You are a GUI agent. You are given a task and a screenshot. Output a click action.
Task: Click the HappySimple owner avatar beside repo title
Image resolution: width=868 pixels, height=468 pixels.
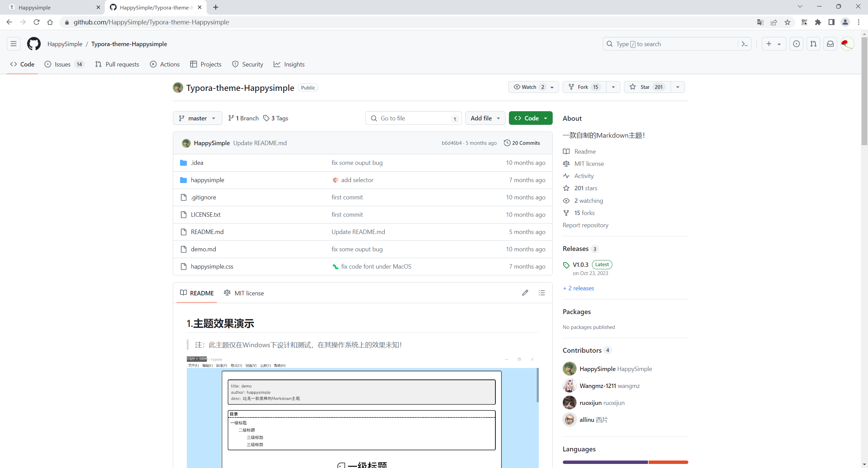coord(178,87)
